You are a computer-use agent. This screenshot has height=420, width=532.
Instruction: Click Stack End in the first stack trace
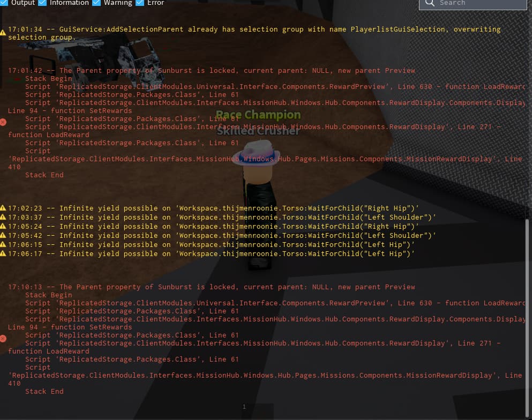click(x=44, y=175)
